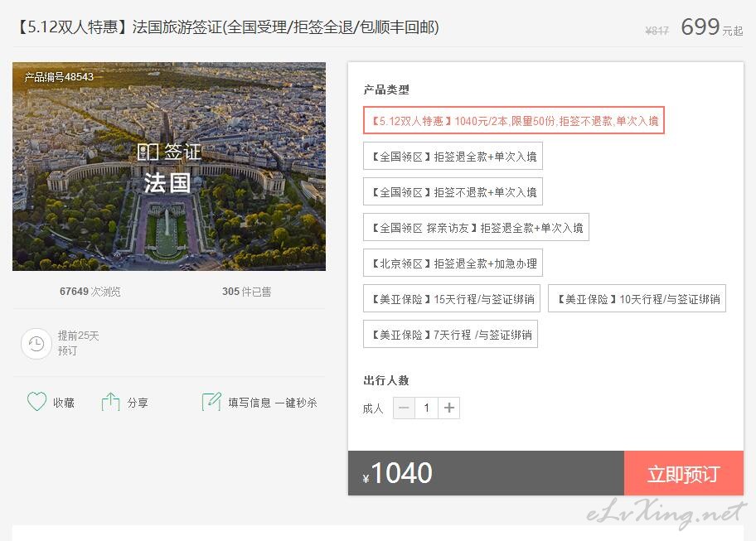Click the 分享 share label
The height and width of the screenshot is (541, 756).
coord(138,403)
